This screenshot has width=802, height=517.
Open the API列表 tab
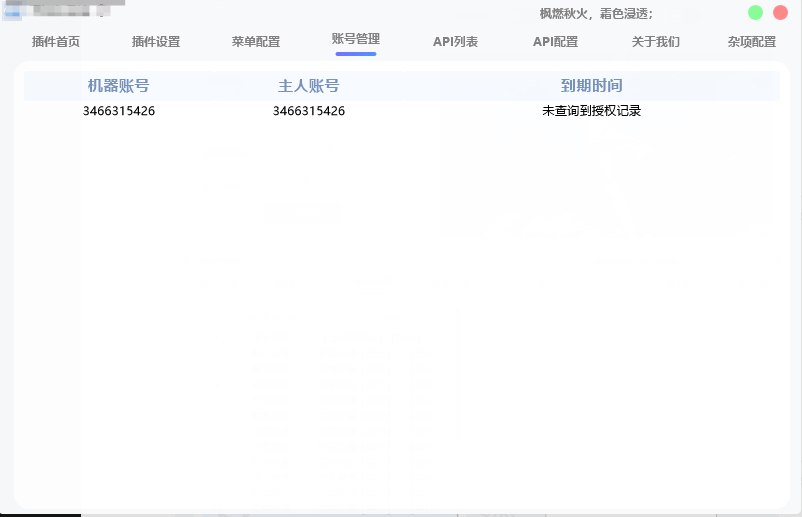coord(455,41)
